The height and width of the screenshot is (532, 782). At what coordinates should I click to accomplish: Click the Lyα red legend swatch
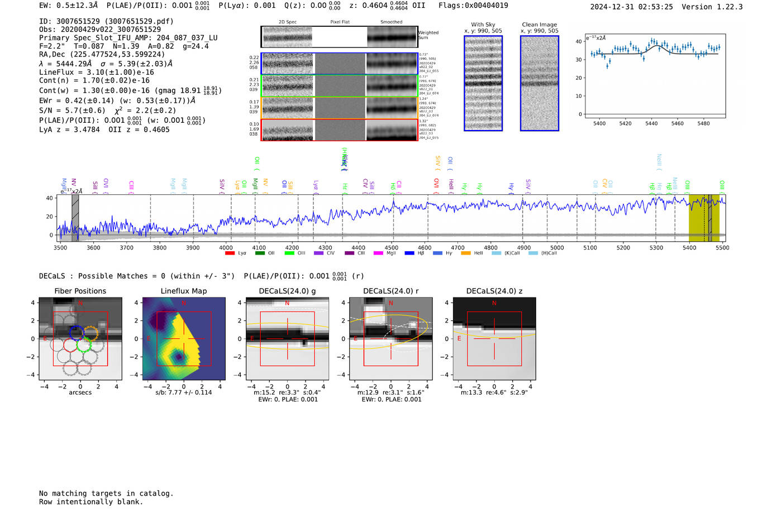230,253
